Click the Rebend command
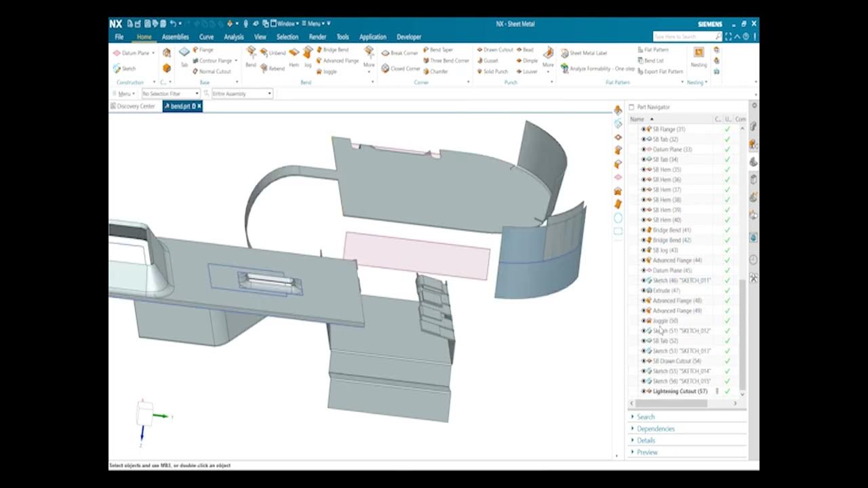The width and height of the screenshot is (868, 488). pos(273,68)
